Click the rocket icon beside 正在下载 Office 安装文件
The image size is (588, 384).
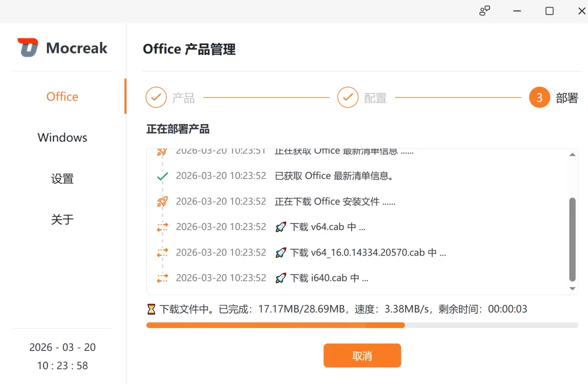162,202
